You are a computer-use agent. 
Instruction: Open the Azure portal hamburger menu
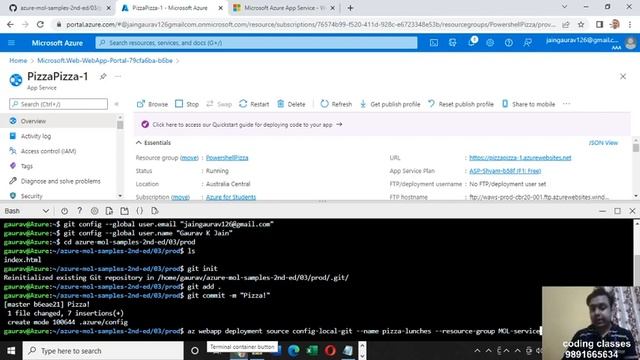11,43
